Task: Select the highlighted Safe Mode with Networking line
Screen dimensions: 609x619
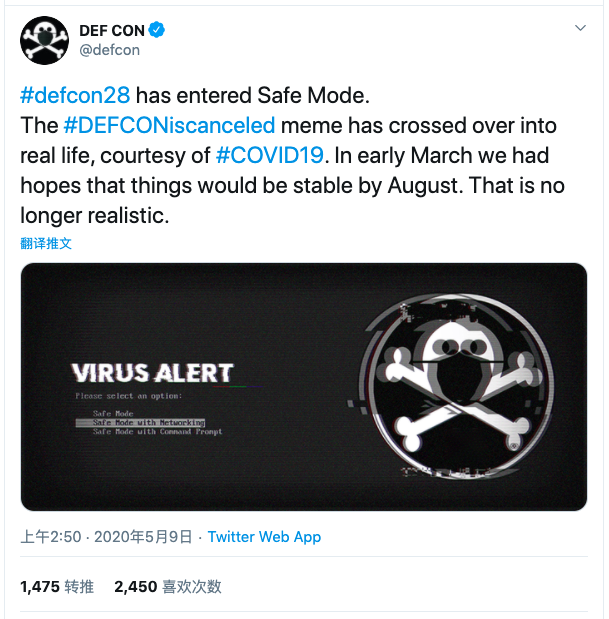Action: (148, 423)
